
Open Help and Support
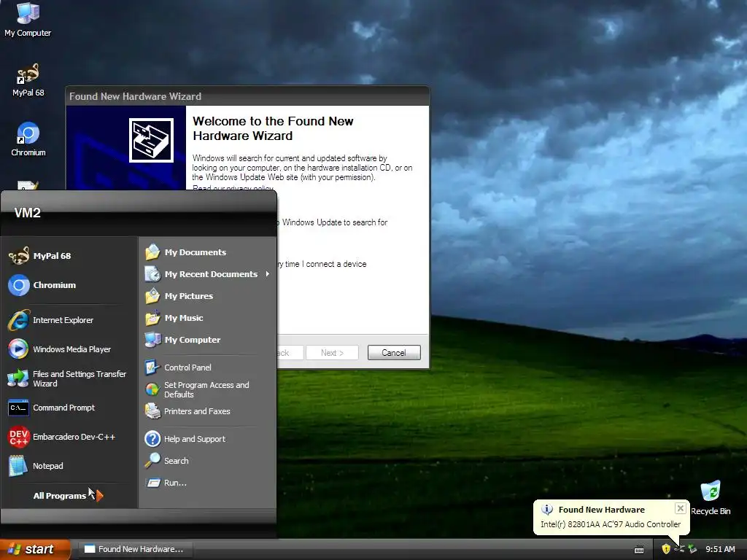207,438
